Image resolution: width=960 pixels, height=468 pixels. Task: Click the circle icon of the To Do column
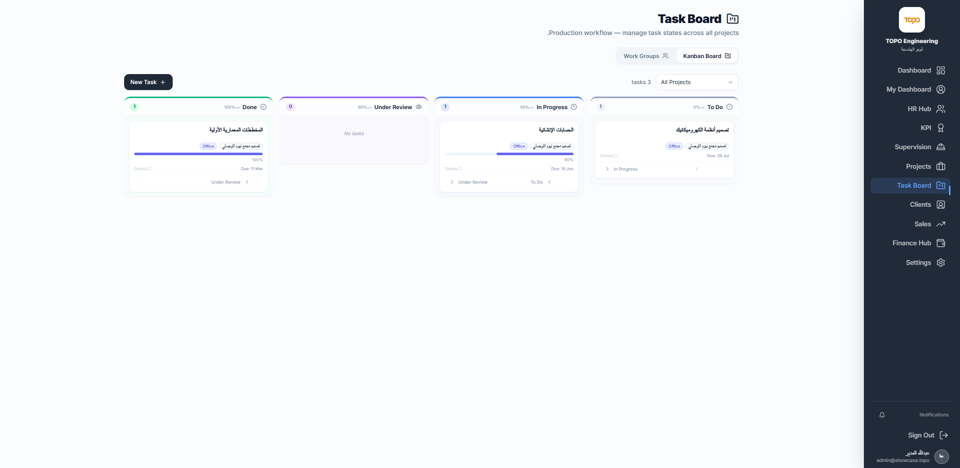(x=729, y=107)
